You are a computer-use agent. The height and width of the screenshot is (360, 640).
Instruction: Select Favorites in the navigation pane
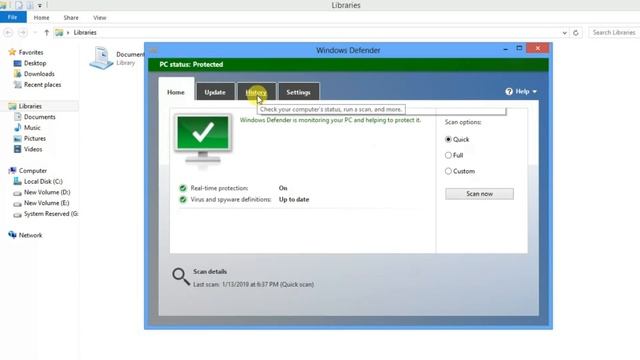pyautogui.click(x=31, y=52)
